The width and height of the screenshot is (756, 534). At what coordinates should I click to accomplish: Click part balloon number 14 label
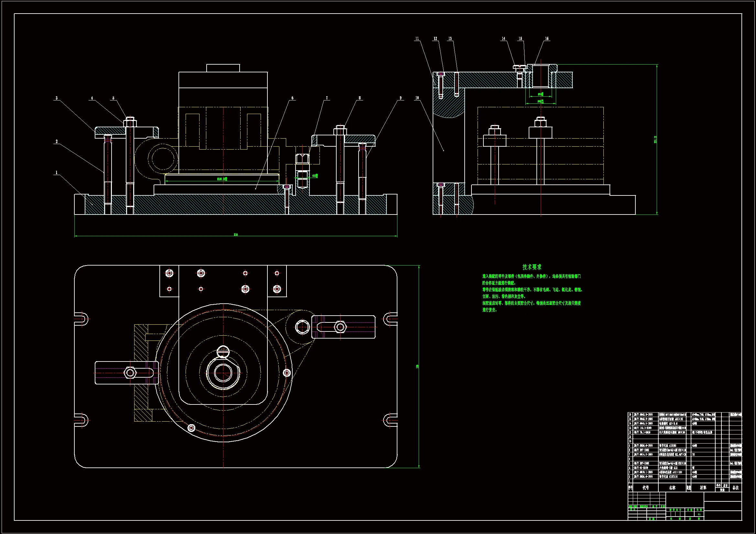(x=503, y=39)
